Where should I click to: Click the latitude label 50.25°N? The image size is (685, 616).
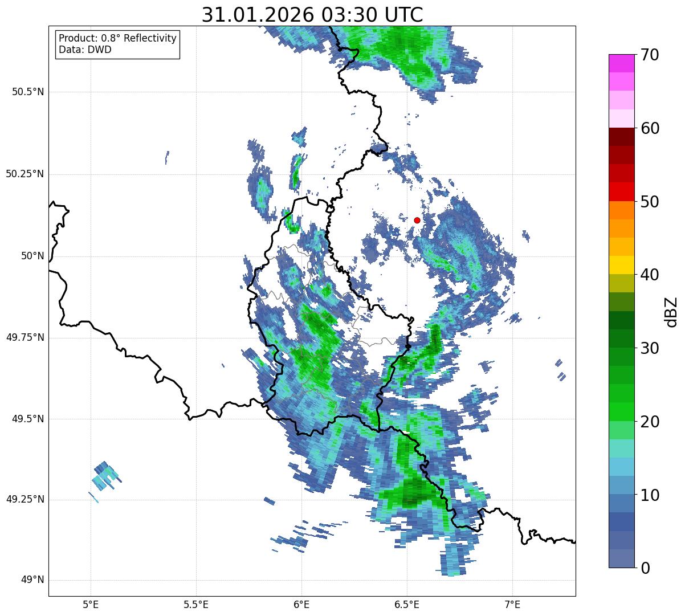(x=25, y=174)
